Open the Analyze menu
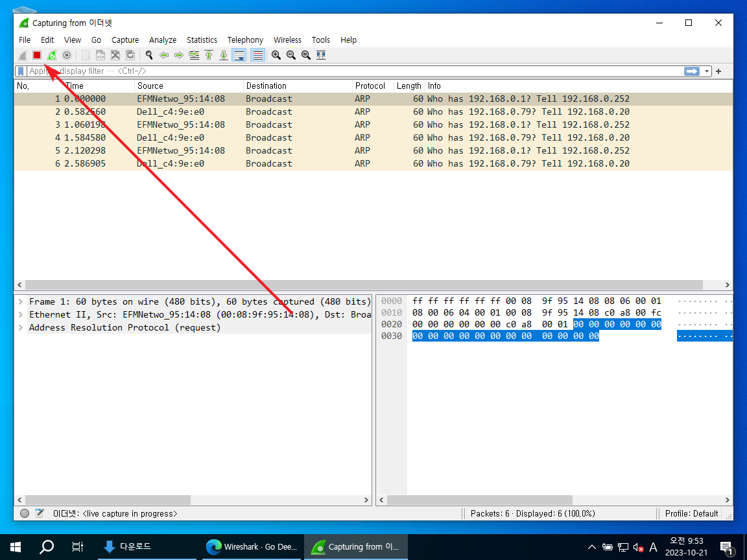This screenshot has height=560, width=747. [163, 40]
